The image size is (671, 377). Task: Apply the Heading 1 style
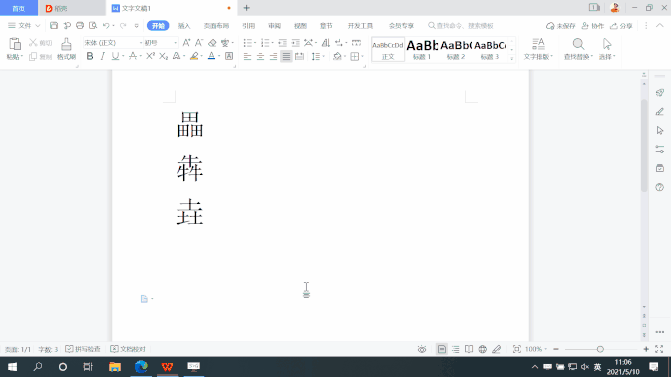[422, 50]
